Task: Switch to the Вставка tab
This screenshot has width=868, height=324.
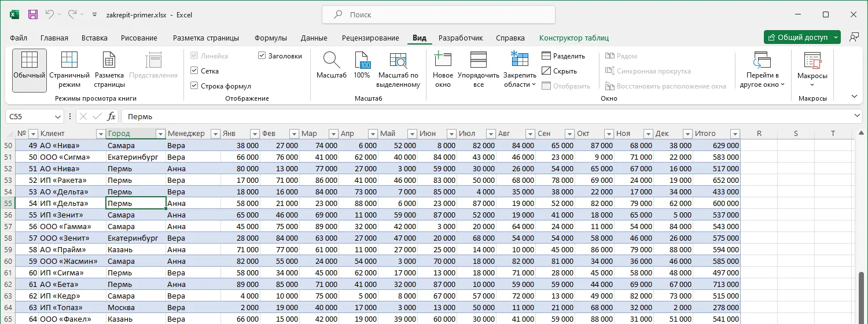Action: [x=94, y=38]
